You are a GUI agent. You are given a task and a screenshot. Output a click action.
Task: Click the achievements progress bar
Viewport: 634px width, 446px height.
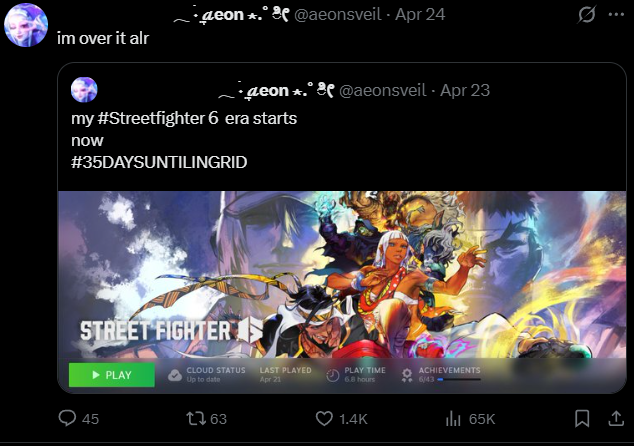point(459,379)
